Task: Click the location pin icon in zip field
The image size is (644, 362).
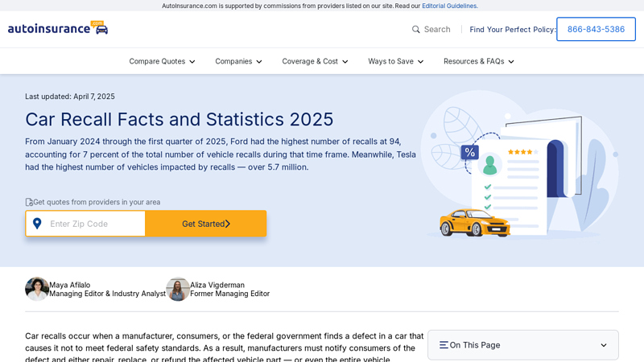Action: (x=37, y=224)
